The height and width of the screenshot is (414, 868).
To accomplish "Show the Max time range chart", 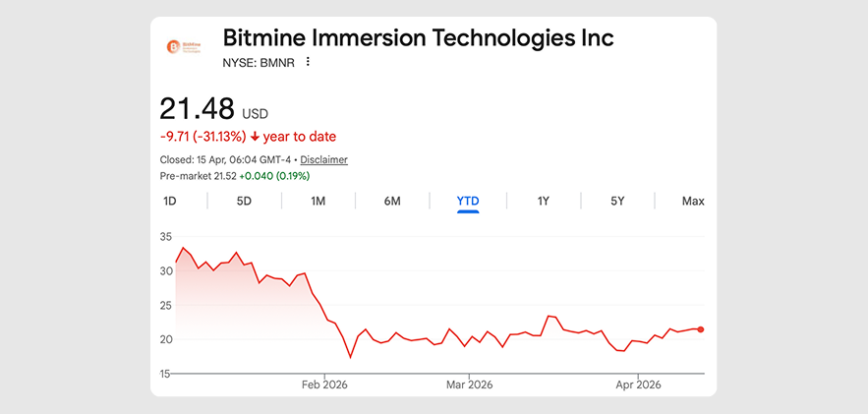I will click(693, 202).
